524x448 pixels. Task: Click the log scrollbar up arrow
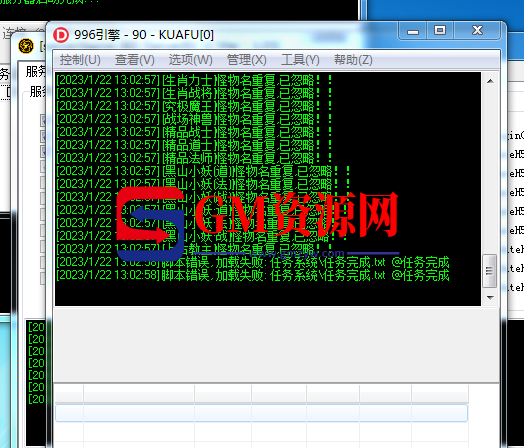click(490, 81)
